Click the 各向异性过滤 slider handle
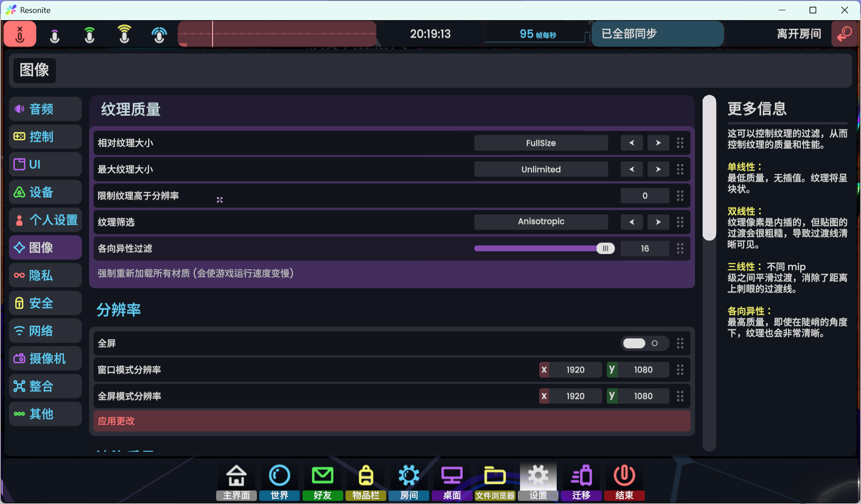The height and width of the screenshot is (504, 861). (x=605, y=249)
